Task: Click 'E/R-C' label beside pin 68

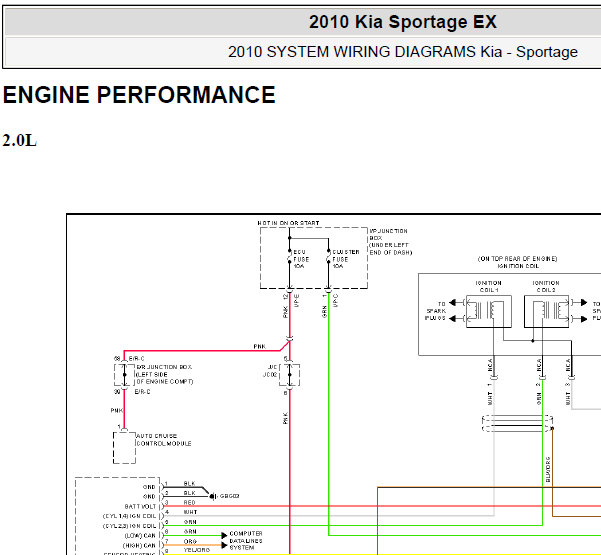Action: click(x=136, y=359)
